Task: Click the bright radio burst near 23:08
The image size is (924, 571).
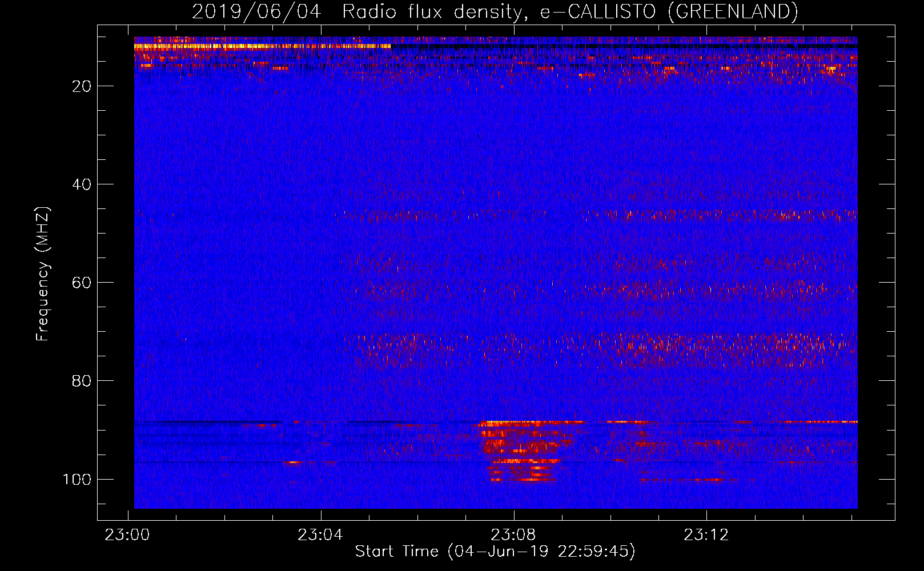Action: click(x=525, y=451)
